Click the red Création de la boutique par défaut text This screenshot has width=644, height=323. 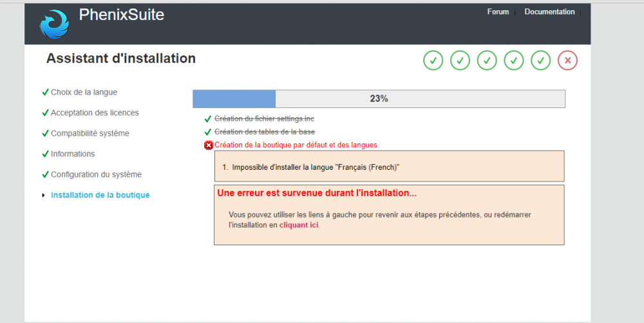tap(296, 145)
